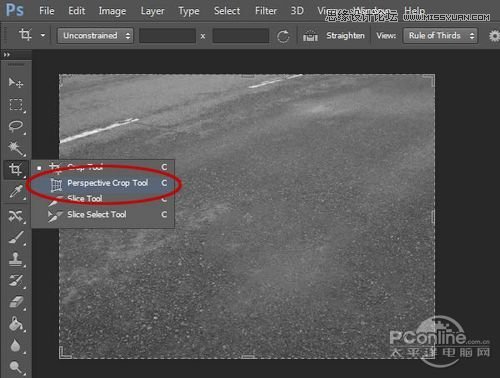Click the Straighten button label
500x378 pixels.
345,36
